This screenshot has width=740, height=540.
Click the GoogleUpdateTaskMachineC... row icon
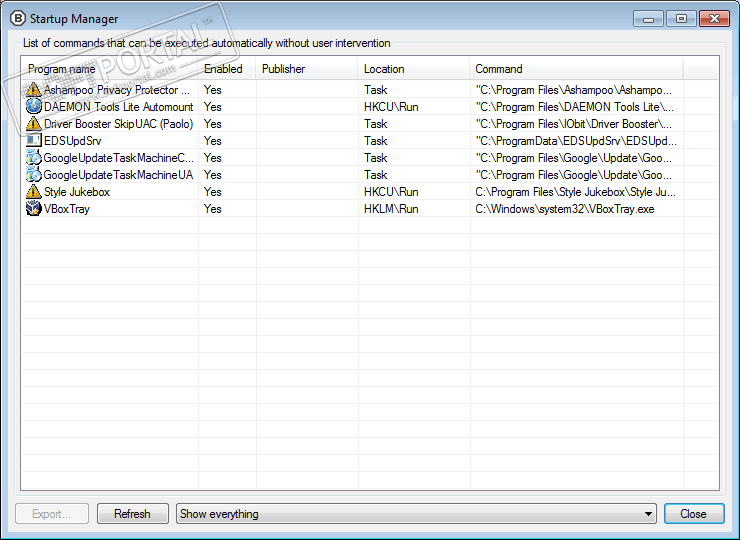click(x=34, y=157)
